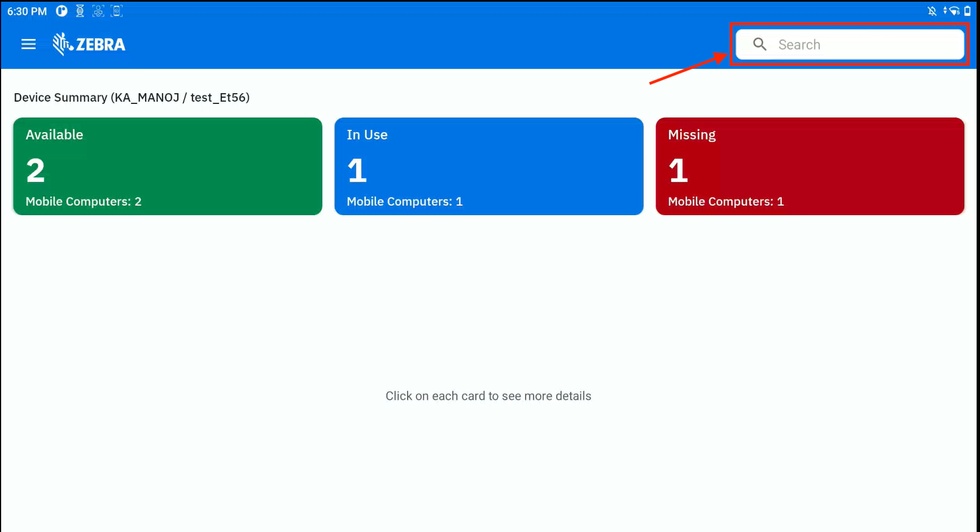
Task: Tap the round pie status bar icon
Action: pyautogui.click(x=62, y=11)
